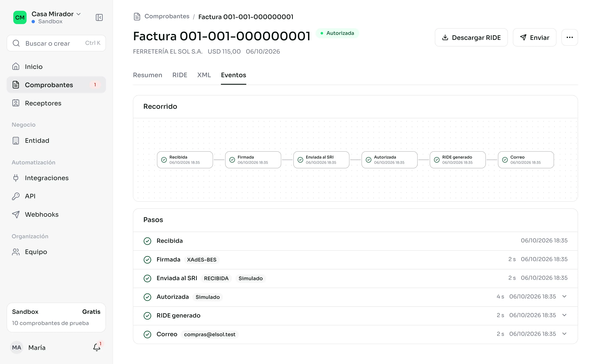Viewport: 598px width, 364px height.
Task: Switch to the Resumen tab
Action: click(148, 75)
